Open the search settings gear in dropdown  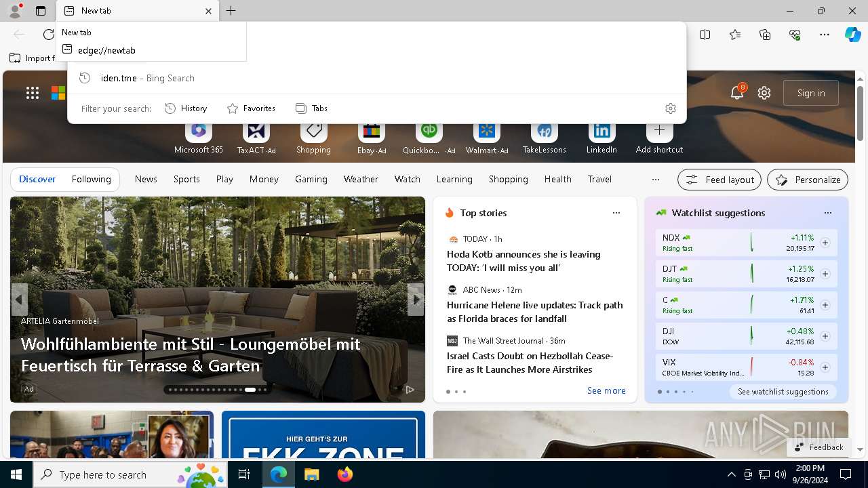click(671, 108)
